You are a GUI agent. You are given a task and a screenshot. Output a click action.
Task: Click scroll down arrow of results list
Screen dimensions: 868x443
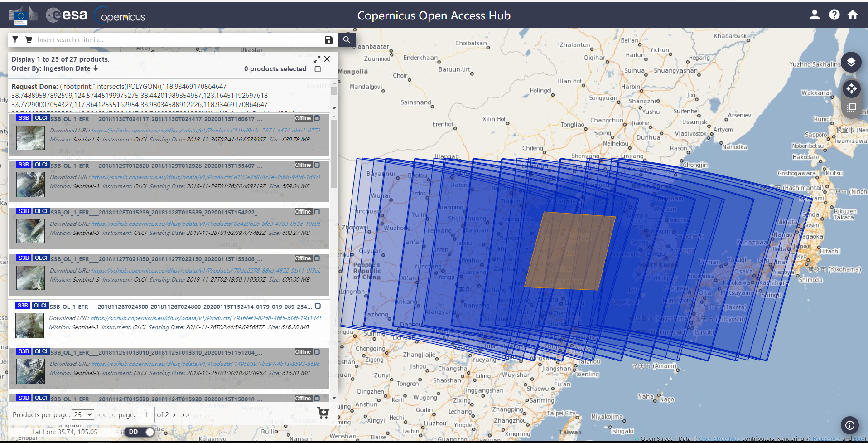[334, 398]
